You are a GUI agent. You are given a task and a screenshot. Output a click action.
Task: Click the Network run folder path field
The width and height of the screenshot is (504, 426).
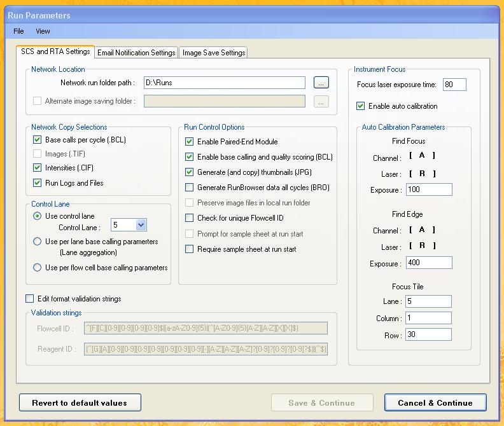pos(225,83)
